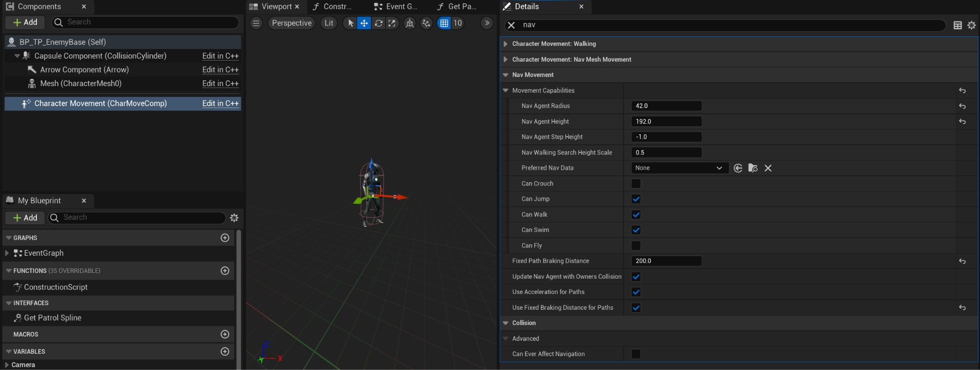Toggle the surface snapping icon
The image size is (980, 370).
coord(426,23)
